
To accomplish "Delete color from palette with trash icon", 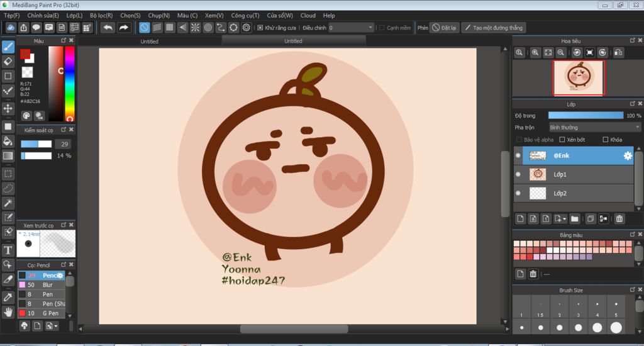I will click(533, 274).
